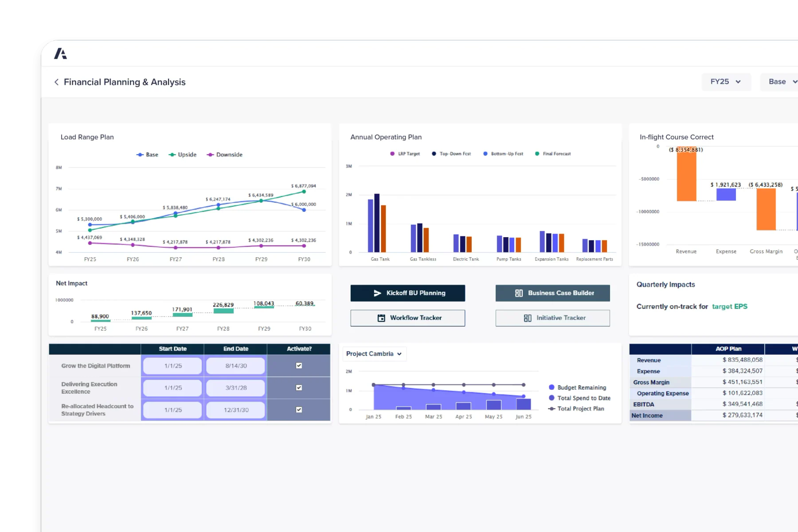Click the Jun 25 spend bar
The height and width of the screenshot is (532, 798).
524,404
